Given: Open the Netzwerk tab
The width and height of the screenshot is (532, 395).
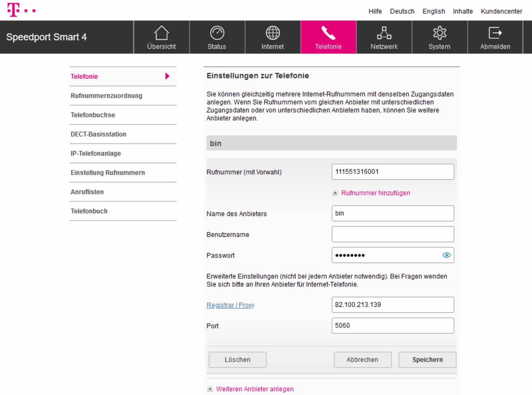Looking at the screenshot, I should 384,37.
